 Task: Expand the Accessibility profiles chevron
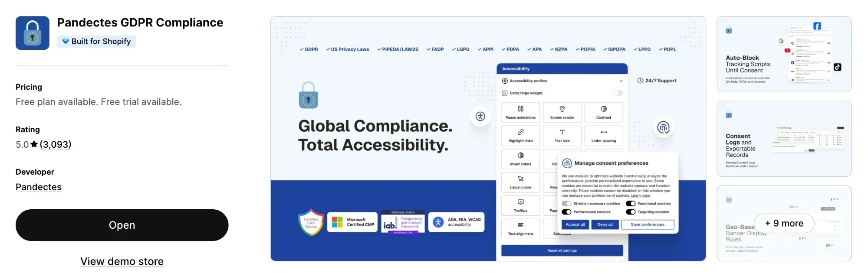(x=621, y=81)
